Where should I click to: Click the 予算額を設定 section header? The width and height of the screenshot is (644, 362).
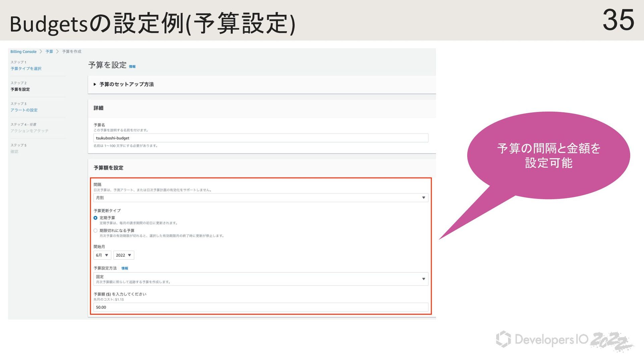(x=108, y=168)
